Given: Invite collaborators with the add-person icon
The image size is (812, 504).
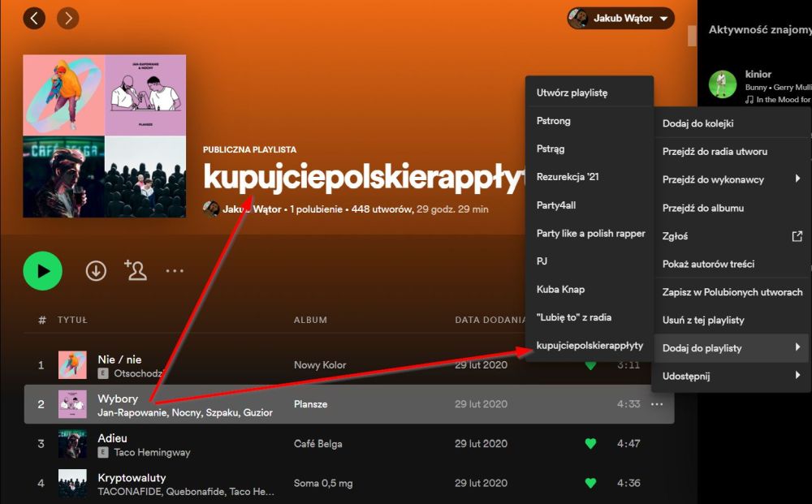Looking at the screenshot, I should [135, 270].
